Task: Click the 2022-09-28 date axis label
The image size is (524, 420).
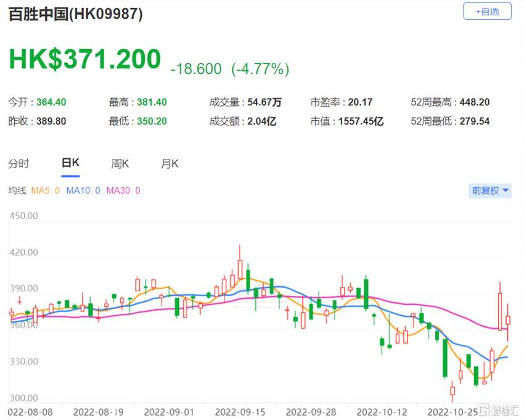Action: coord(311,413)
